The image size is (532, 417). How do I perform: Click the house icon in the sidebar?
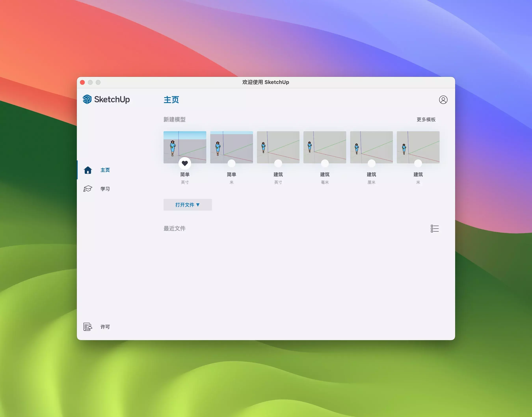(x=88, y=170)
